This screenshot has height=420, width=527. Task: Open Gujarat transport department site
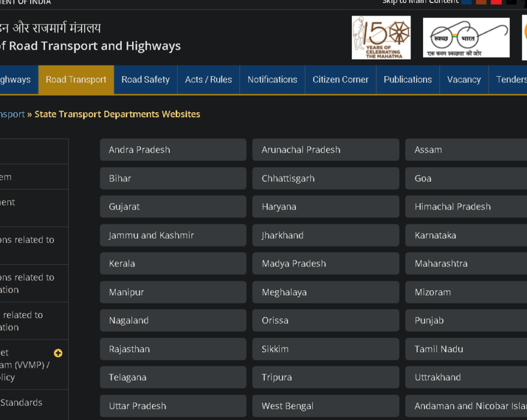tap(173, 206)
